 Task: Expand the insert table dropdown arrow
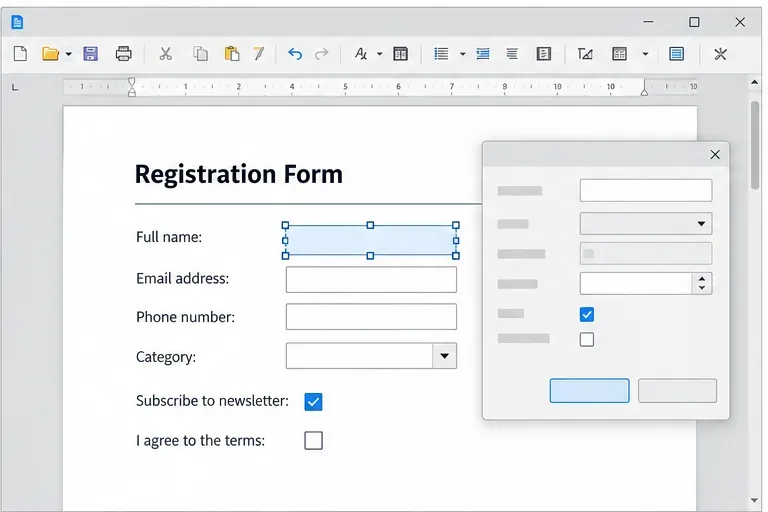[646, 54]
